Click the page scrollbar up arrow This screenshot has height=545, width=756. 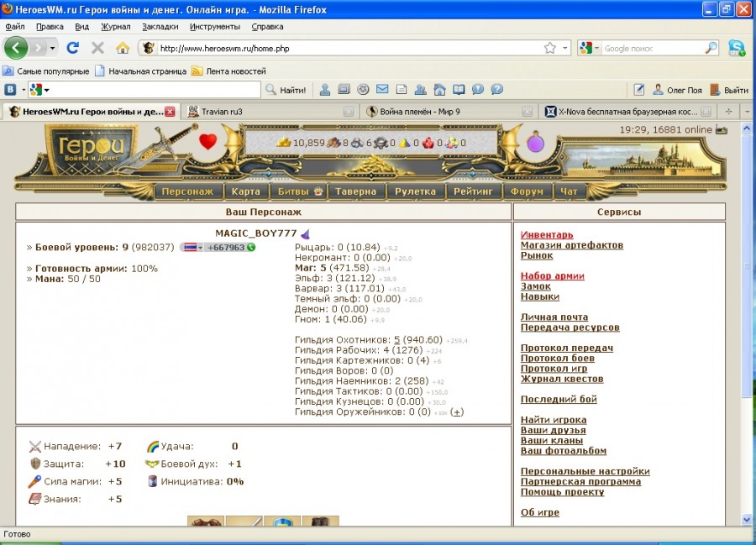point(747,128)
